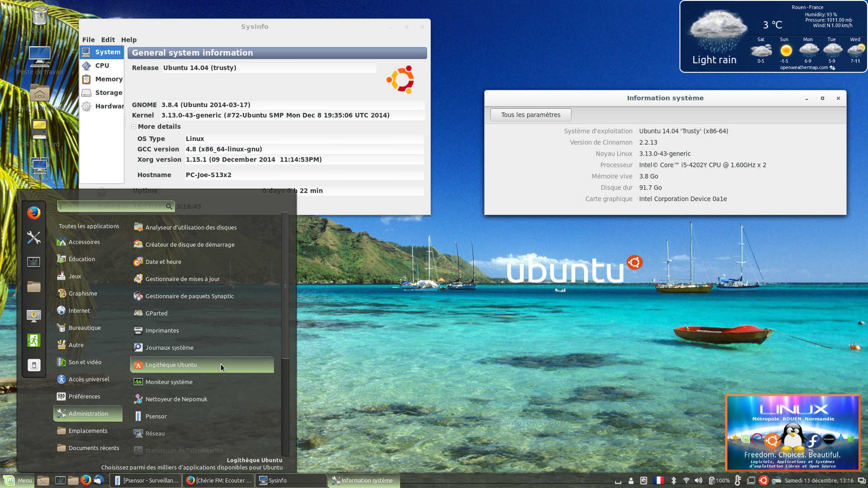Select Storage in Sysinfo sidebar
Screen dimensions: 868x488
(102, 93)
